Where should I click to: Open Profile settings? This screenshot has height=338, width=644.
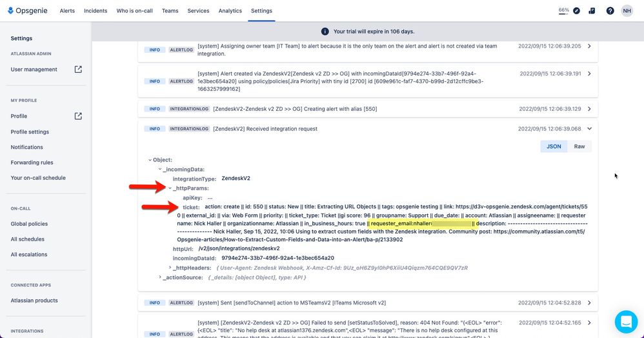30,132
